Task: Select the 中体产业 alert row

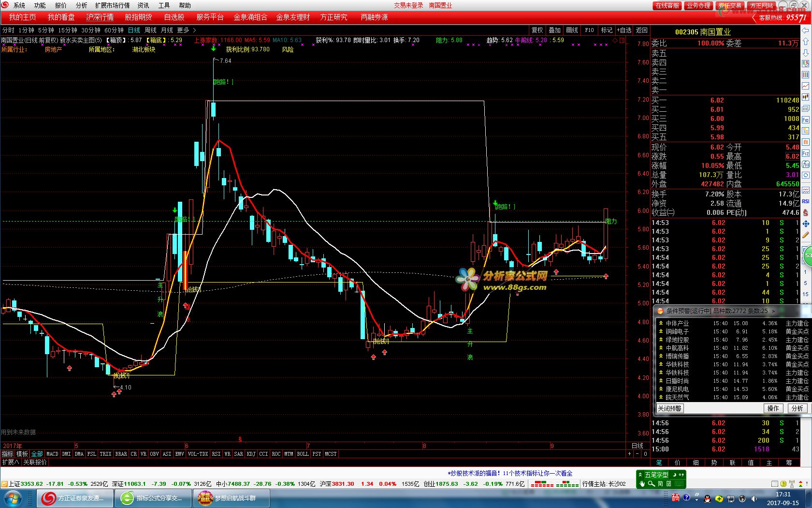Action: tap(733, 323)
